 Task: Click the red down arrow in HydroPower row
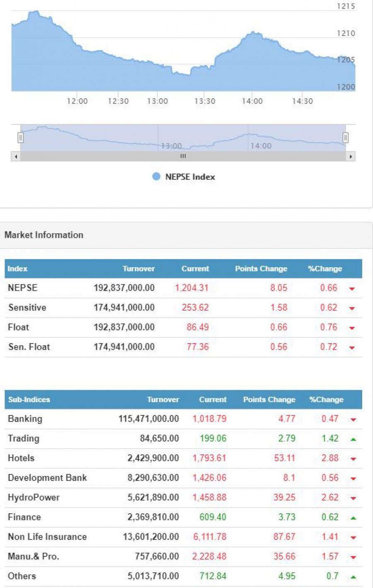click(353, 498)
